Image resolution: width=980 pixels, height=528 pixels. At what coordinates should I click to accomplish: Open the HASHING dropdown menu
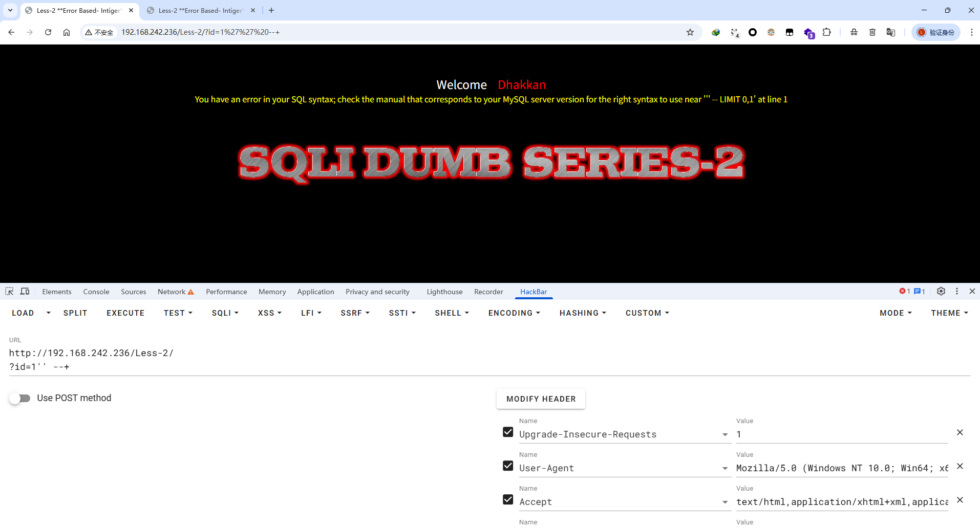pos(583,313)
